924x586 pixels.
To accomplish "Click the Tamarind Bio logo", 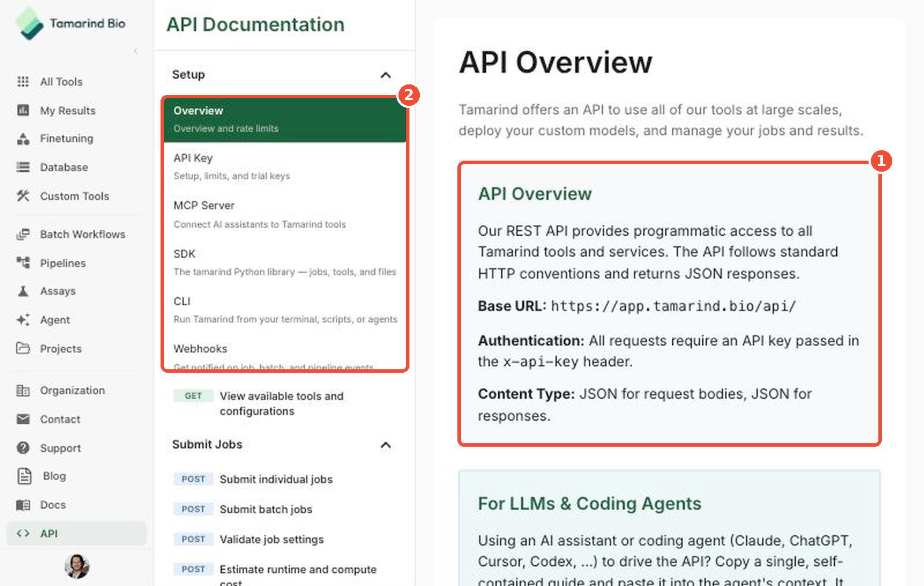I will tap(69, 24).
